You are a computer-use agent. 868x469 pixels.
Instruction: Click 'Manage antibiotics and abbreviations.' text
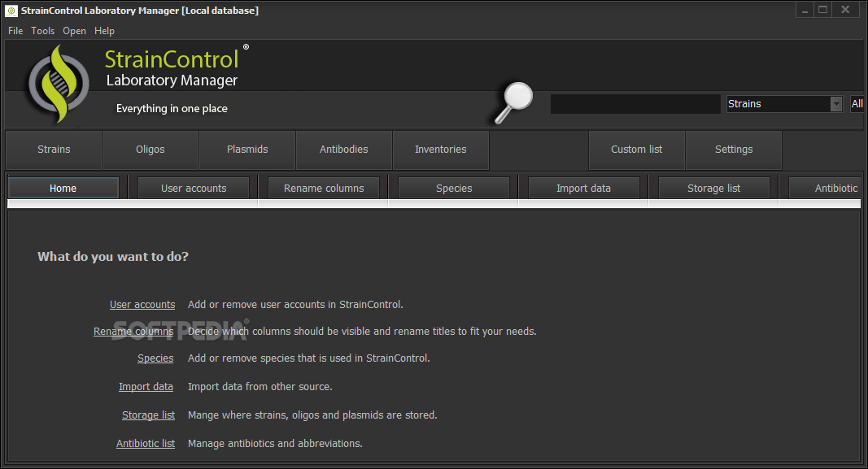(275, 444)
